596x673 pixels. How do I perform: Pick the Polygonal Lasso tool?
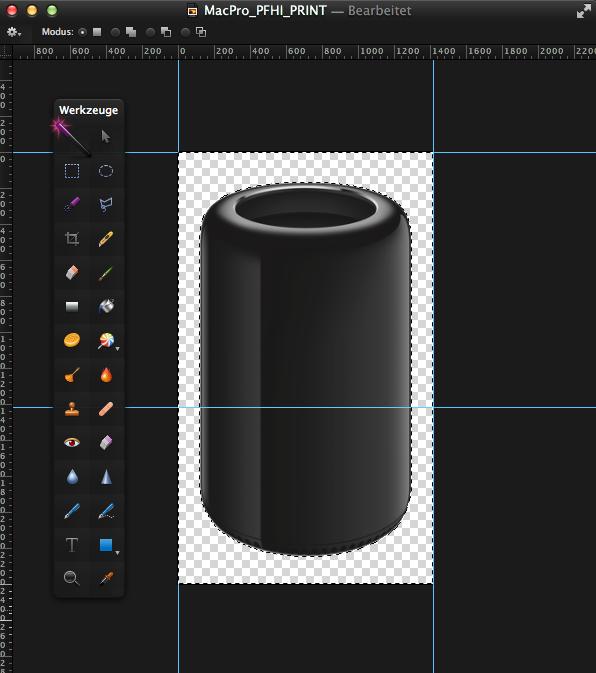click(x=106, y=204)
